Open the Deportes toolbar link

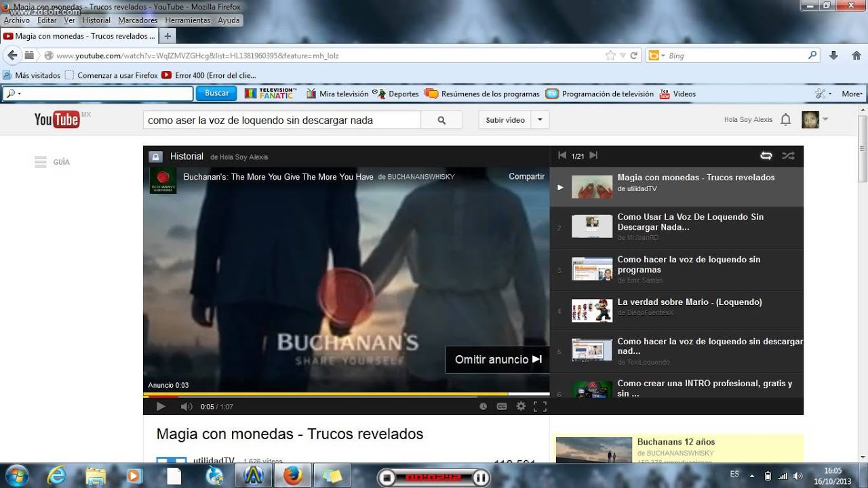(x=397, y=94)
